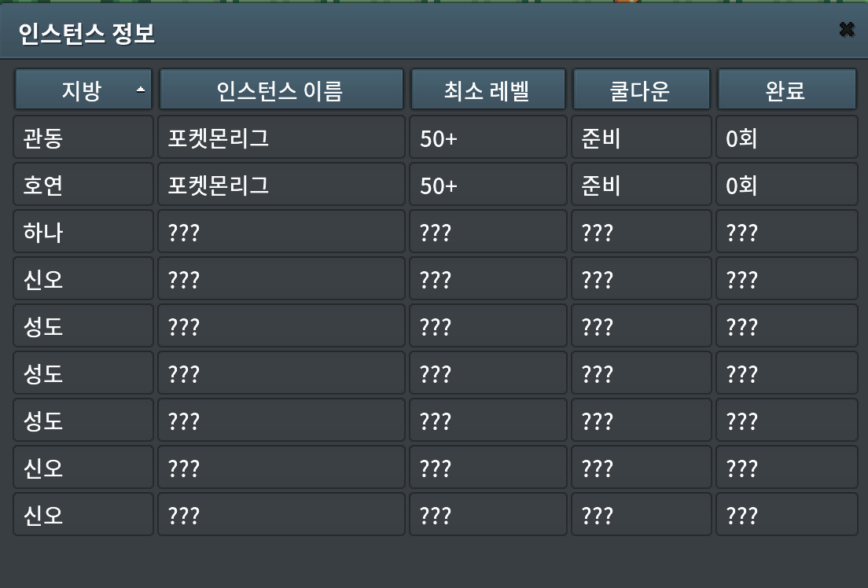868x588 pixels.
Task: Click the unknown instance name in 하나 row
Action: [281, 233]
